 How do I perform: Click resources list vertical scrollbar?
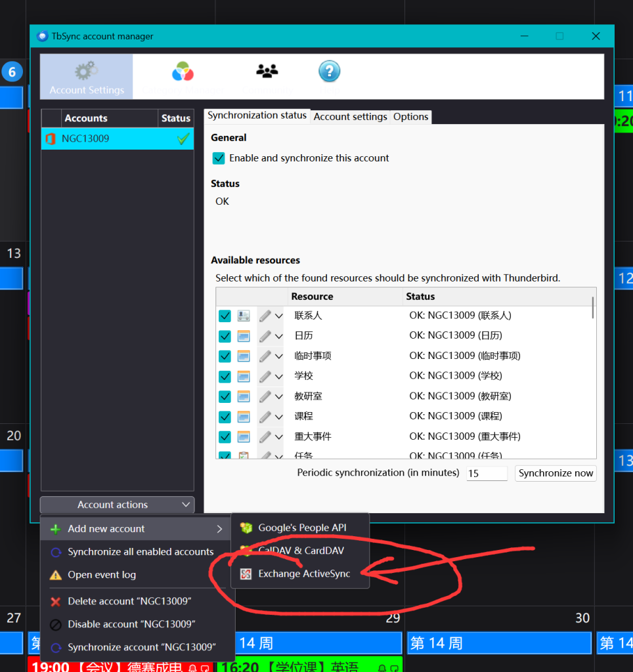(x=593, y=308)
